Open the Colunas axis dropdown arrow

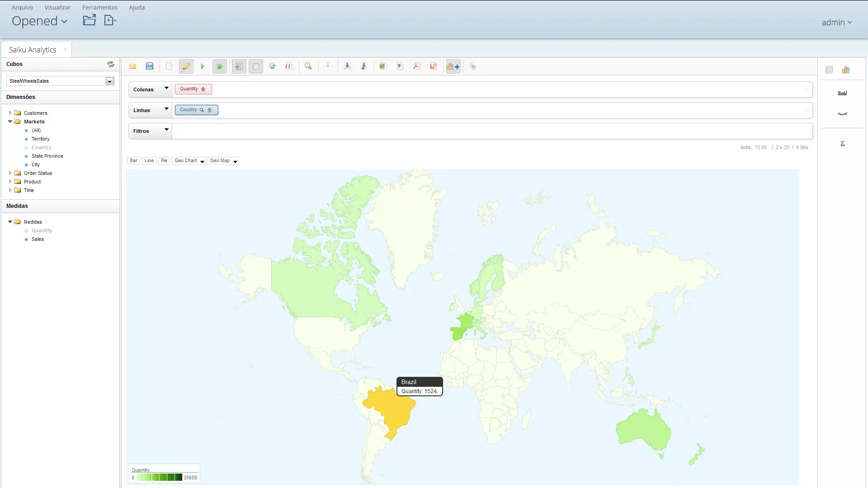[166, 88]
